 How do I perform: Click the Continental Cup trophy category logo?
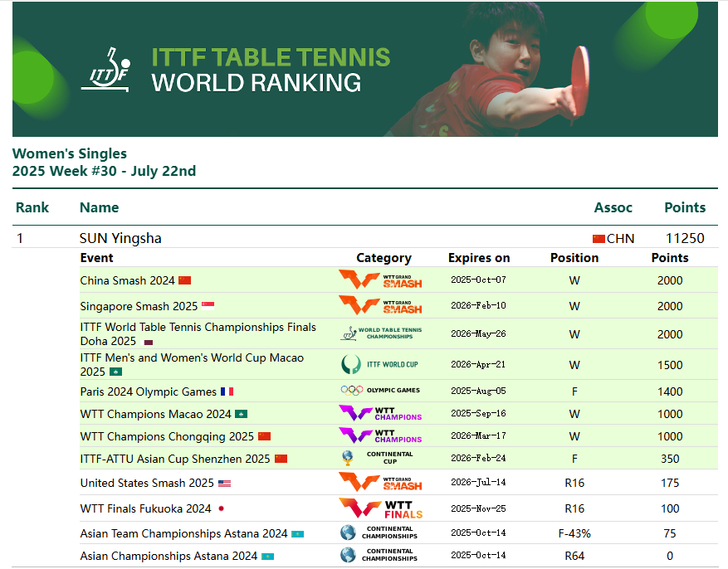pyautogui.click(x=377, y=458)
